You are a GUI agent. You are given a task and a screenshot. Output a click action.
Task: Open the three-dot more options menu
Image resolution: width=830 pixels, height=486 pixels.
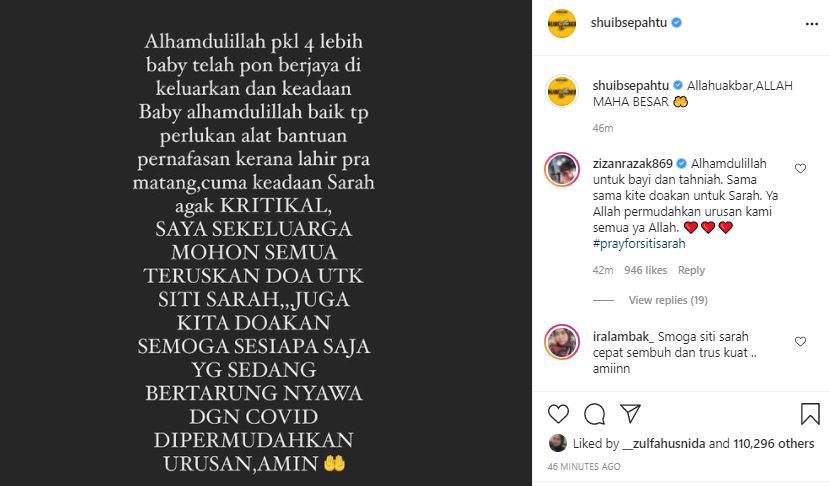[811, 24]
